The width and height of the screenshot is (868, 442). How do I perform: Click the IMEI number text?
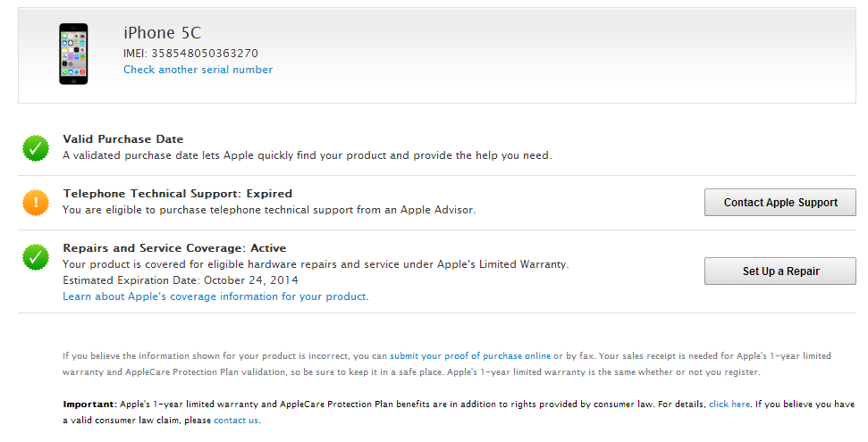pos(190,54)
